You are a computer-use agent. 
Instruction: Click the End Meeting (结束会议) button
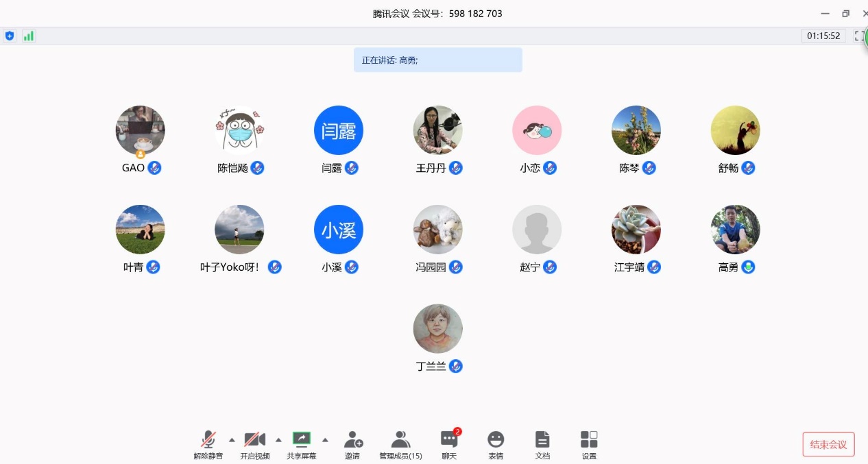(x=828, y=444)
